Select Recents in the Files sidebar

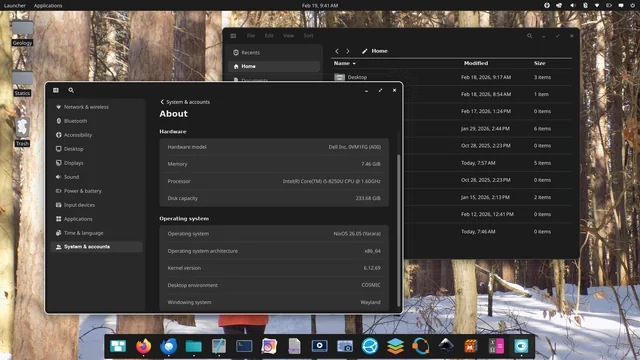(x=274, y=53)
